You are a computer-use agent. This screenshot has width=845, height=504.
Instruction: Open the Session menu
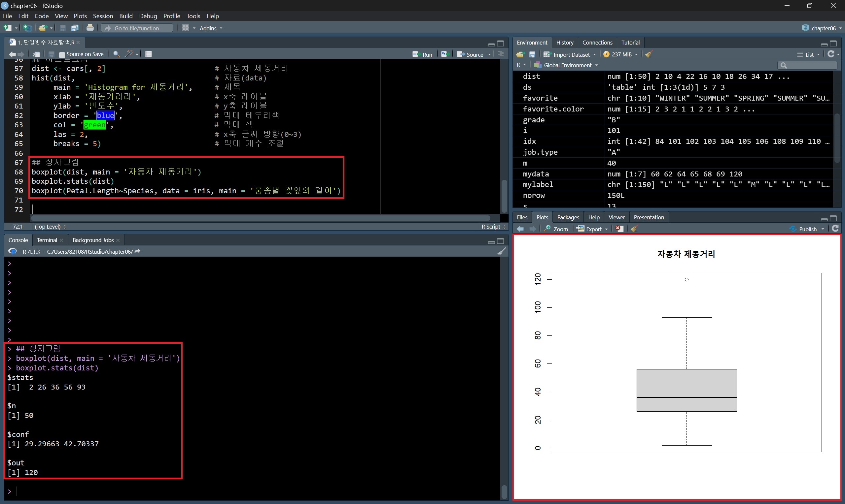[x=103, y=16]
